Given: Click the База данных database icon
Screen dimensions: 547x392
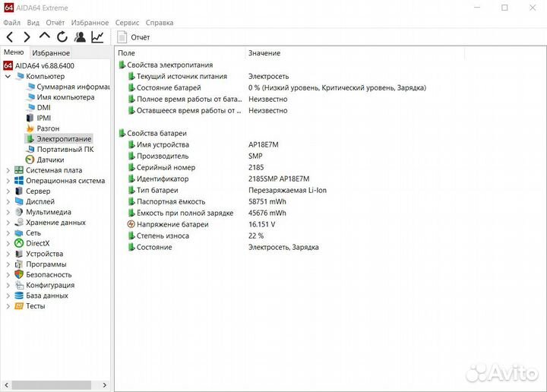Looking at the screenshot, I should [19, 296].
